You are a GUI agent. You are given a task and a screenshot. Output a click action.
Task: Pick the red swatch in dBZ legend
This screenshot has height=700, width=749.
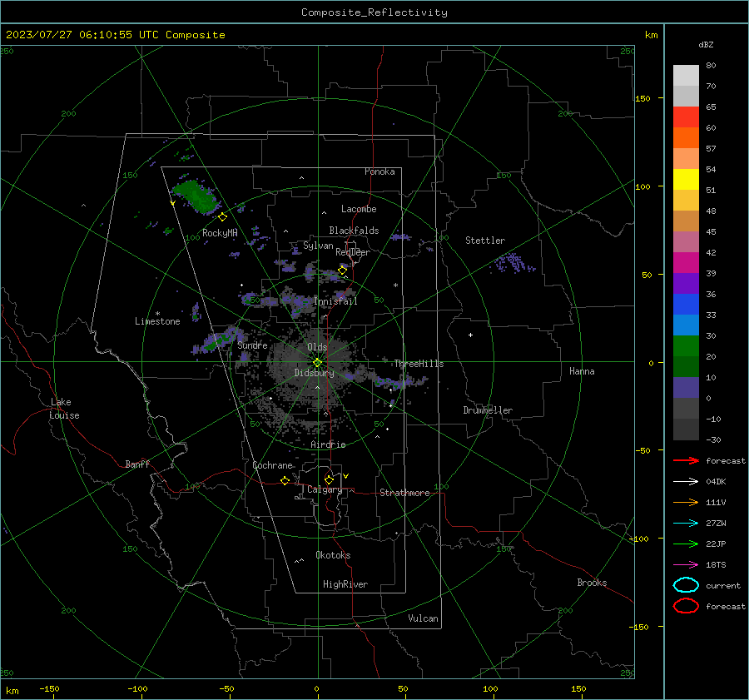pyautogui.click(x=686, y=117)
